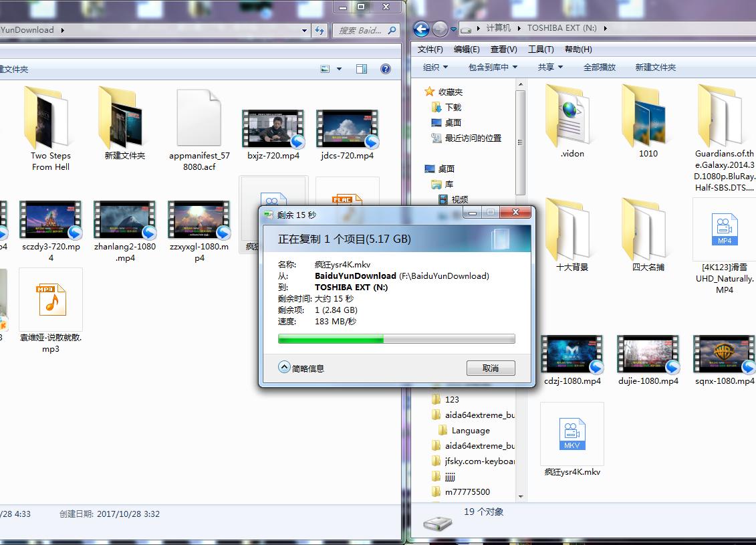
Task: Click the navigation pane scroll up arrow
Action: (x=520, y=84)
